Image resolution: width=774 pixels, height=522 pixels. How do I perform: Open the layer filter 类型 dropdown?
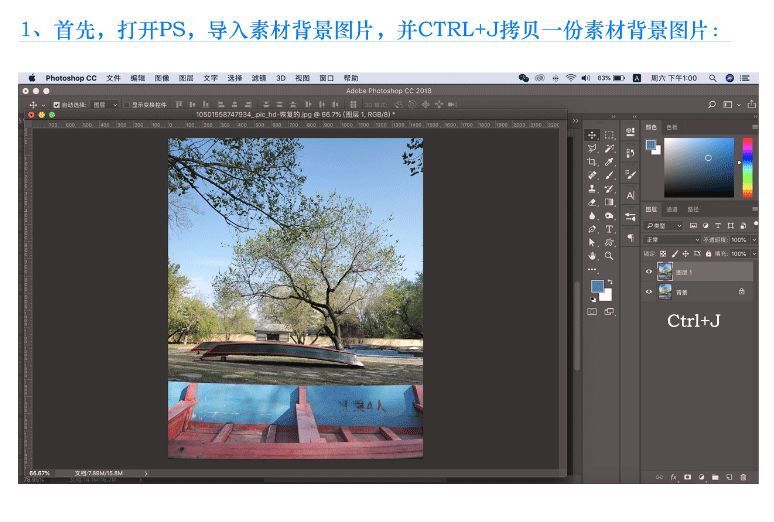pyautogui.click(x=664, y=226)
